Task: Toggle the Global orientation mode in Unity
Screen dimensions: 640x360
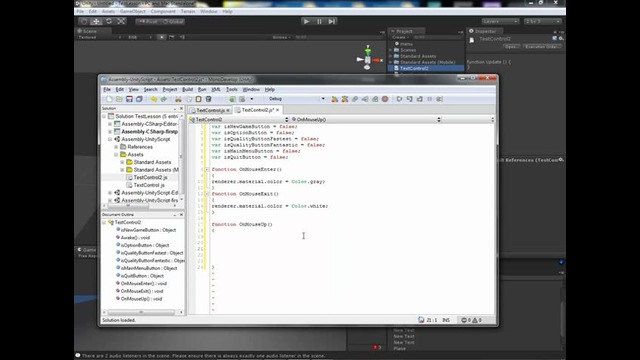Action: pyautogui.click(x=173, y=22)
